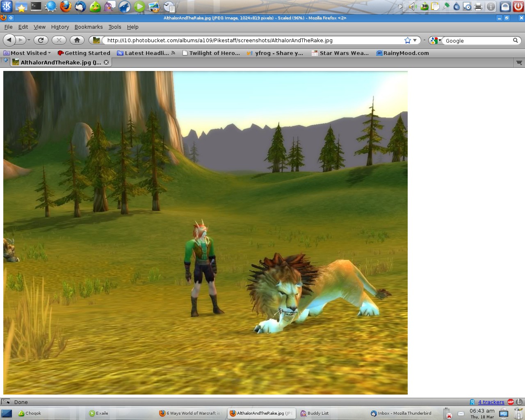Launch Pidgin messenger from the top panel
This screenshot has height=420, width=525.
point(110,6)
